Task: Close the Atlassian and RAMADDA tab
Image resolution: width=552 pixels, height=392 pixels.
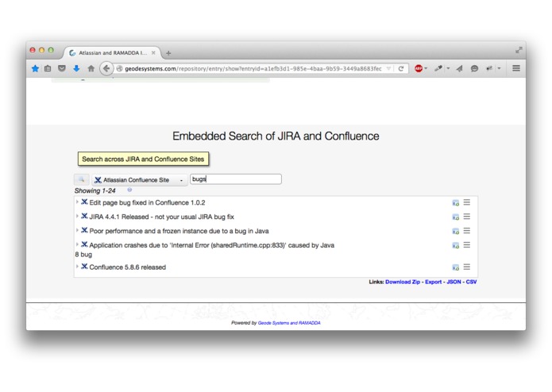Action: (153, 52)
